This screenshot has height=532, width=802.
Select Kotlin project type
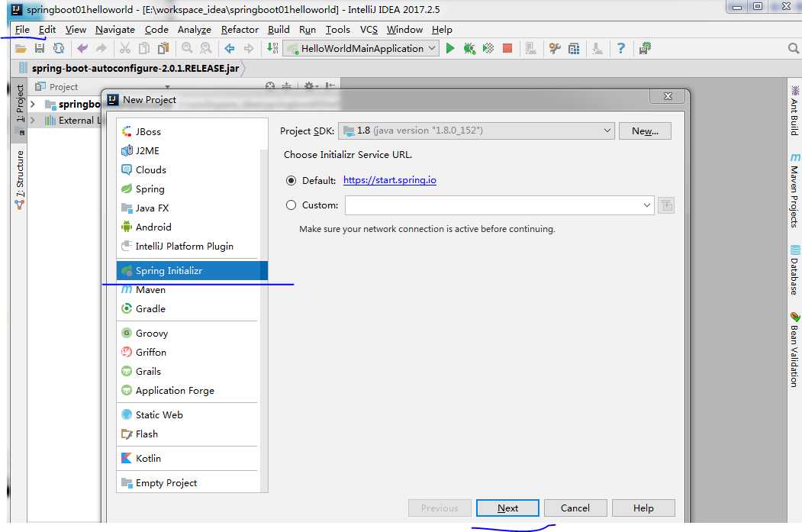(x=188, y=458)
